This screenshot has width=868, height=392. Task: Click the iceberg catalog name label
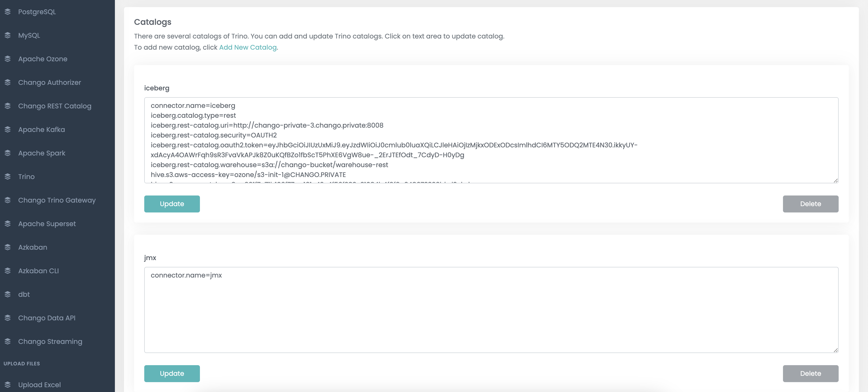(157, 88)
